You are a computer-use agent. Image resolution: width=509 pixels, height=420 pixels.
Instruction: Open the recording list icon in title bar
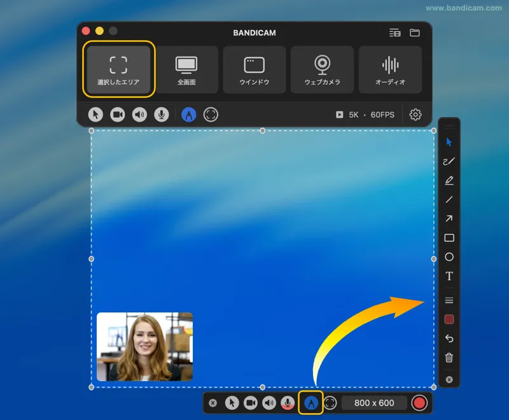[394, 33]
